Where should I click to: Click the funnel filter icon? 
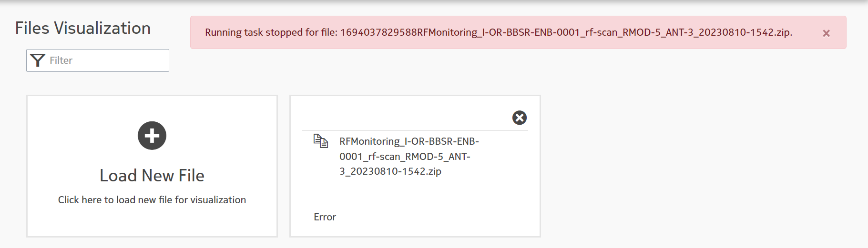pos(38,60)
